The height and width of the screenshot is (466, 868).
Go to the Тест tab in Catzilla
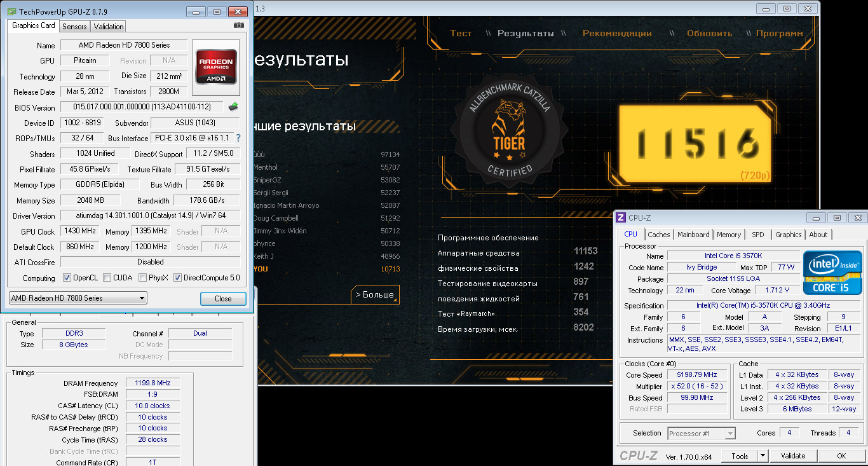coord(461,33)
